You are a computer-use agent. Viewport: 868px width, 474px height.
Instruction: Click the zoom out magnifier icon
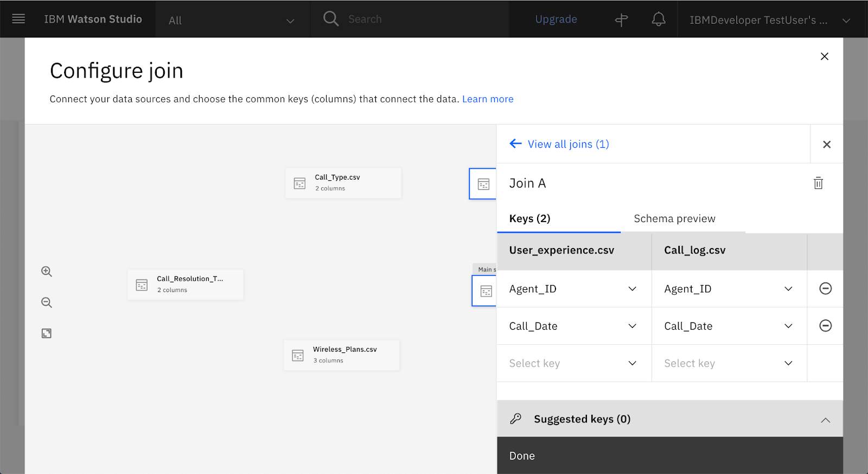[x=47, y=302]
